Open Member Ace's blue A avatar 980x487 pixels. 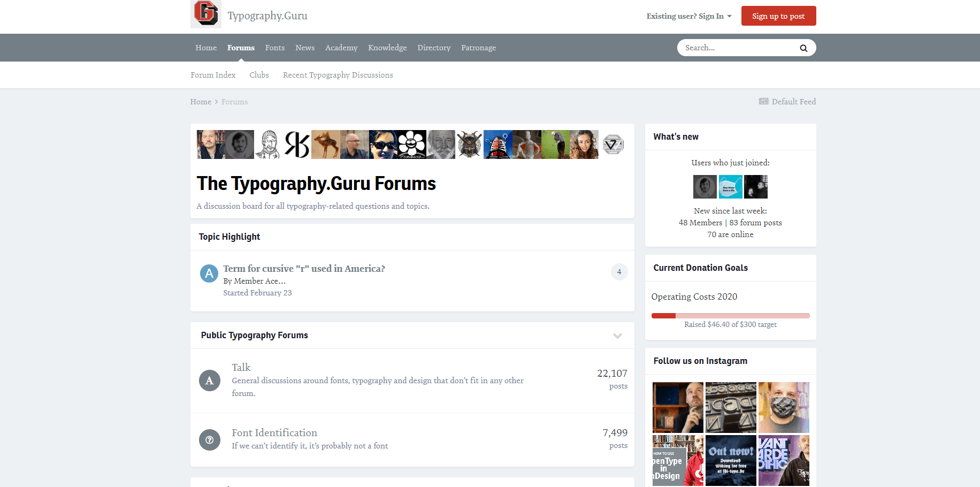click(x=209, y=273)
